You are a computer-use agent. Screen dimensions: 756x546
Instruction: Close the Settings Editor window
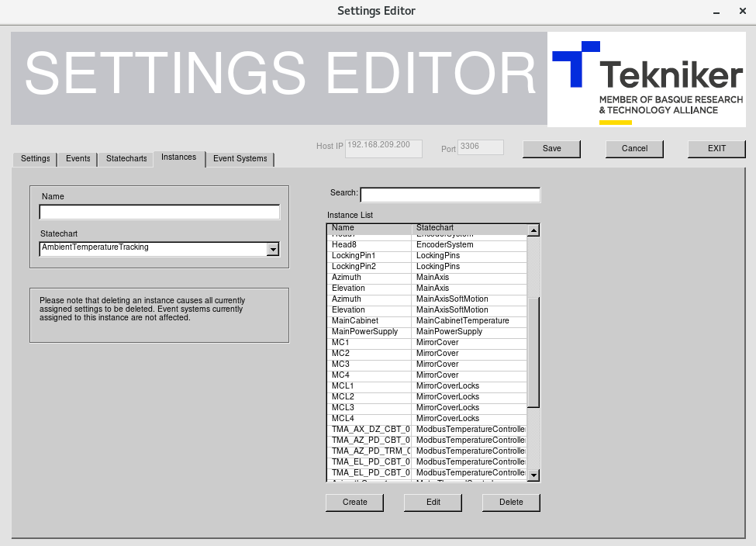coord(743,11)
